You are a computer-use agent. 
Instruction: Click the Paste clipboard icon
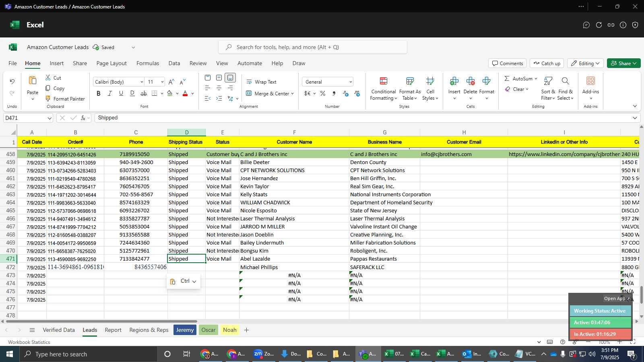coord(33,81)
